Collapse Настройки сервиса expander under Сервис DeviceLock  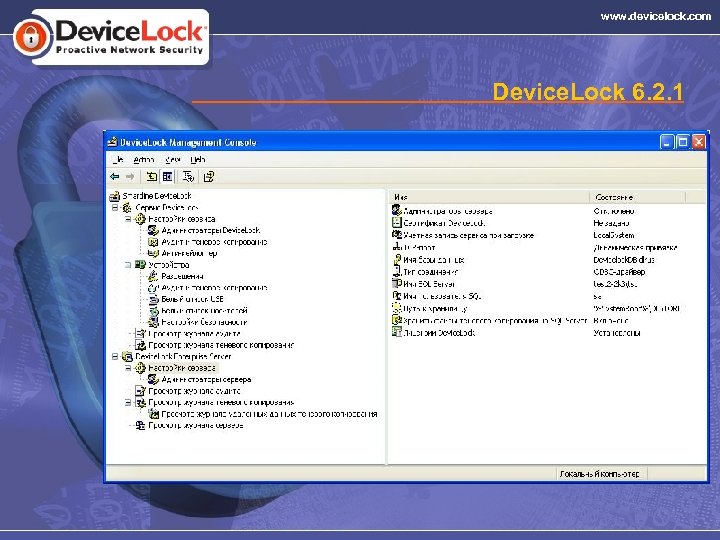click(128, 219)
